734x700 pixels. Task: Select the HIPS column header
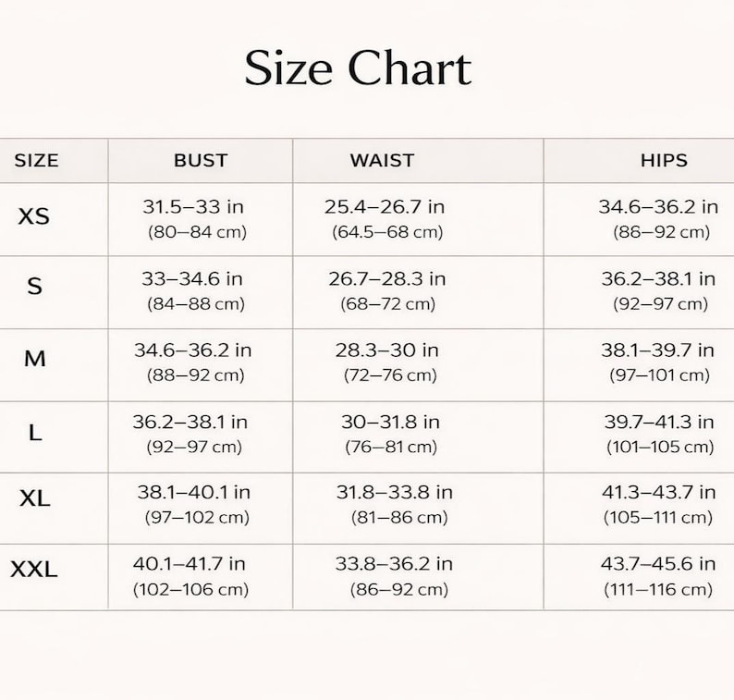coord(664,161)
